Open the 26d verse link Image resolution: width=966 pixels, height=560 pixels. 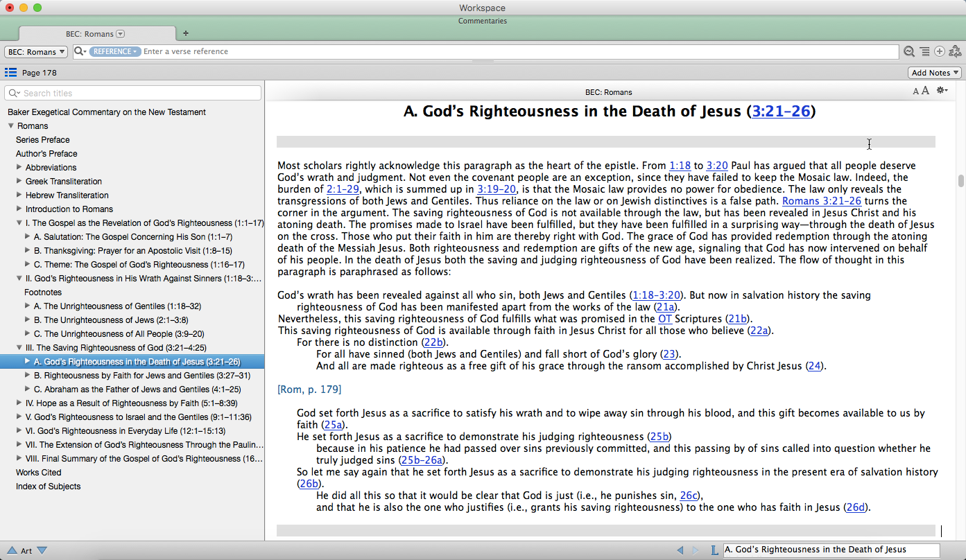(x=856, y=507)
